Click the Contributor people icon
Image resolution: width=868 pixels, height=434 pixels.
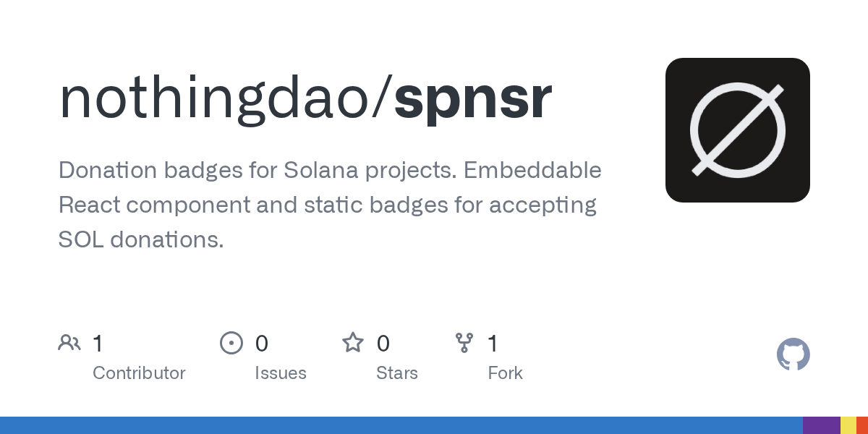click(69, 343)
